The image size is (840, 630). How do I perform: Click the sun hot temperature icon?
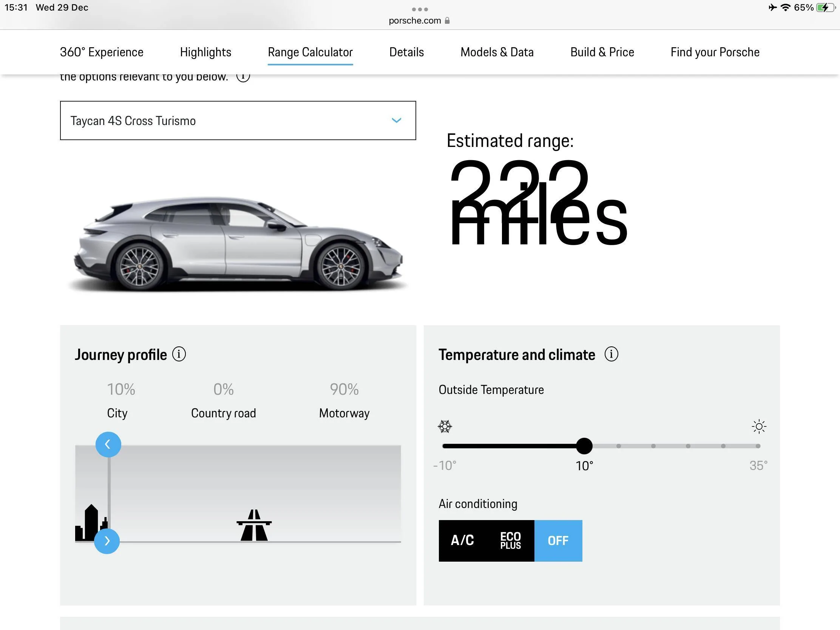point(759,426)
